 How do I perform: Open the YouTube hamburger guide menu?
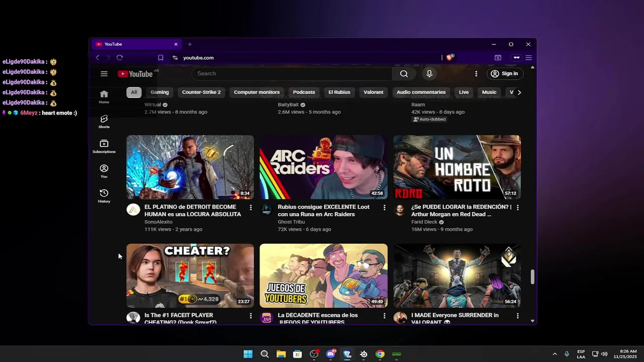coord(104,74)
